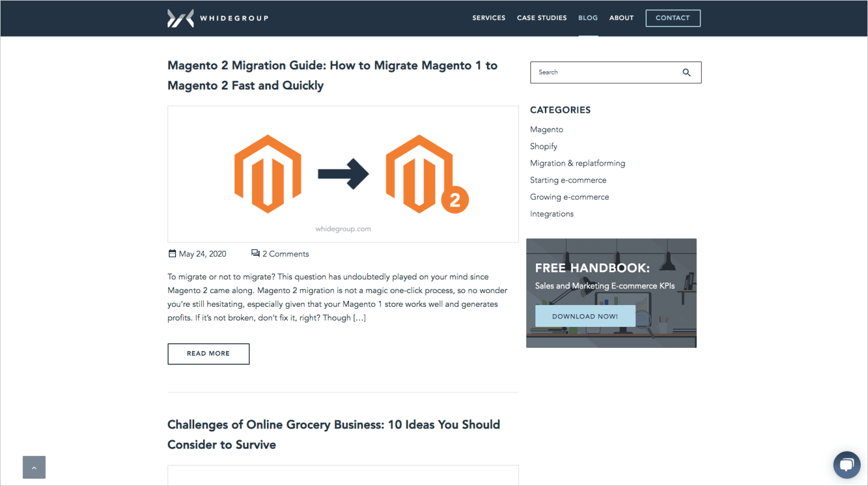Open Starting e-commerce category
Image resolution: width=868 pixels, height=486 pixels.
tap(568, 180)
